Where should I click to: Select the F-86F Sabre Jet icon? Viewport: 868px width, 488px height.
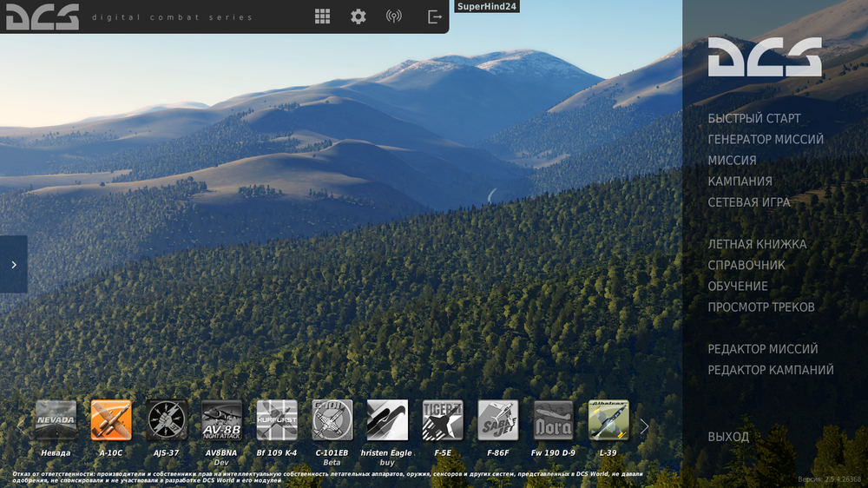[498, 420]
